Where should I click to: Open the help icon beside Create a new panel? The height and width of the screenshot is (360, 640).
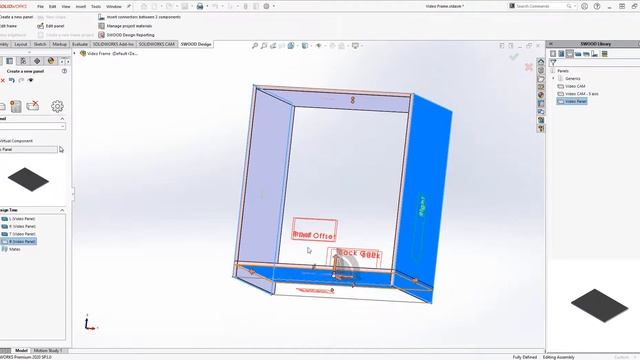pos(64,71)
